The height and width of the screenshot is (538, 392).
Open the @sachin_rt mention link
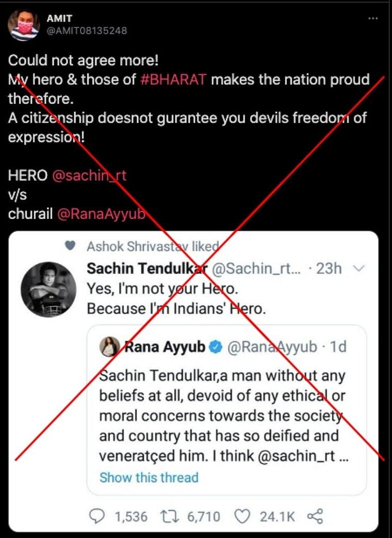(x=89, y=175)
